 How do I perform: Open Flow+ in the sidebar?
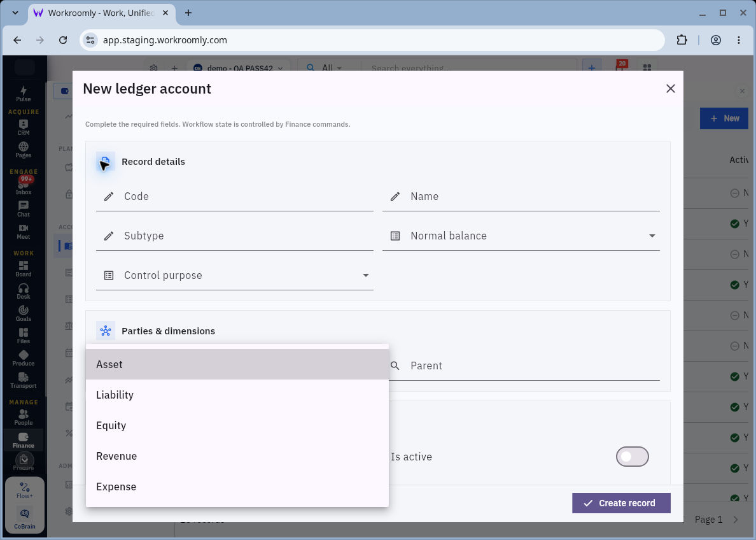[x=25, y=490]
